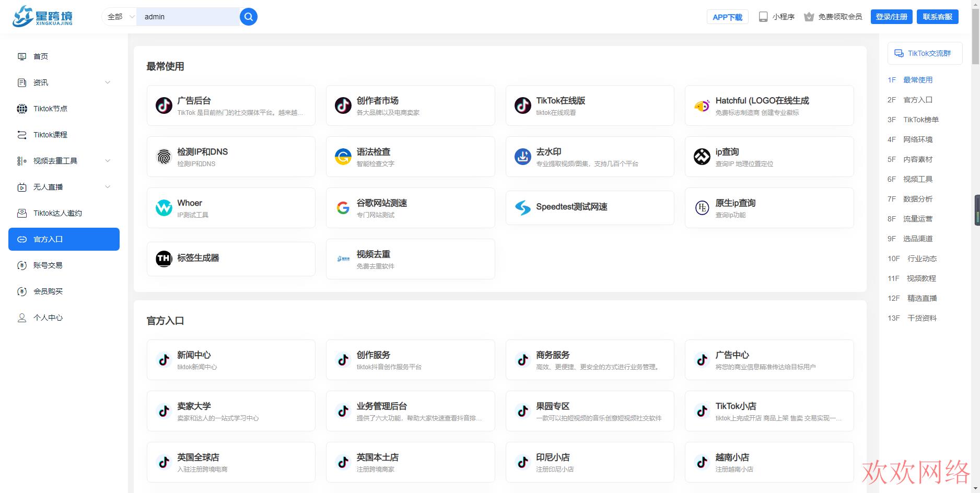Open the 英国全球店 link

pyautogui.click(x=231, y=462)
